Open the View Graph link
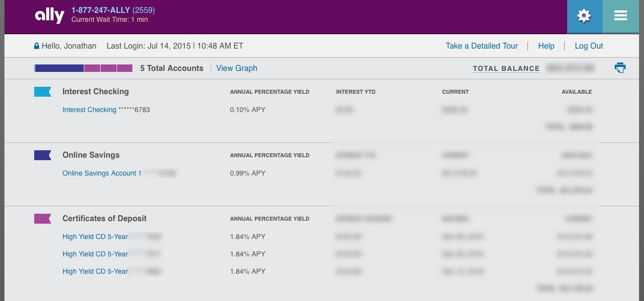 [x=236, y=68]
